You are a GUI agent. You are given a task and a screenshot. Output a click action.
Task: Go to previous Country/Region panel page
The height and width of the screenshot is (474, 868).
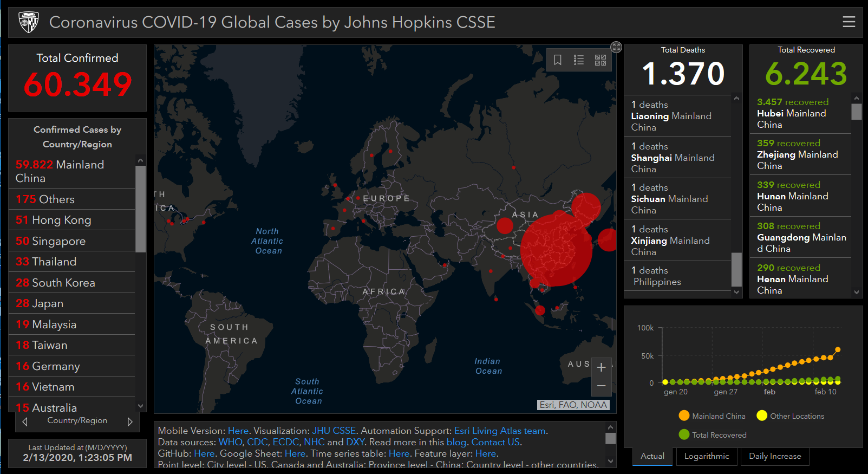[x=25, y=421]
